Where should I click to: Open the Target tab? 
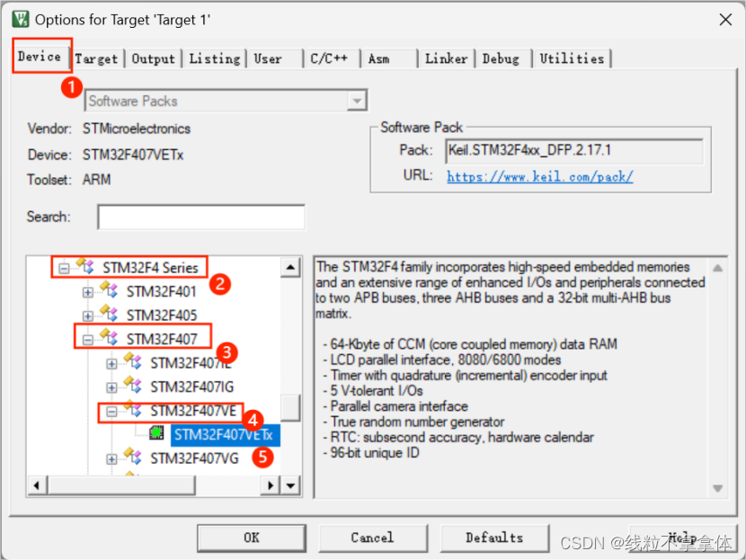(x=96, y=59)
